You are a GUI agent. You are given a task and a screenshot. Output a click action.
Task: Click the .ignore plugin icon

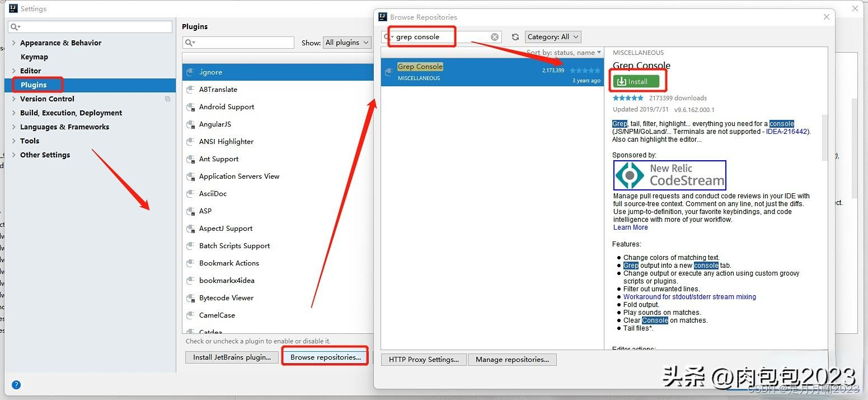tap(190, 72)
